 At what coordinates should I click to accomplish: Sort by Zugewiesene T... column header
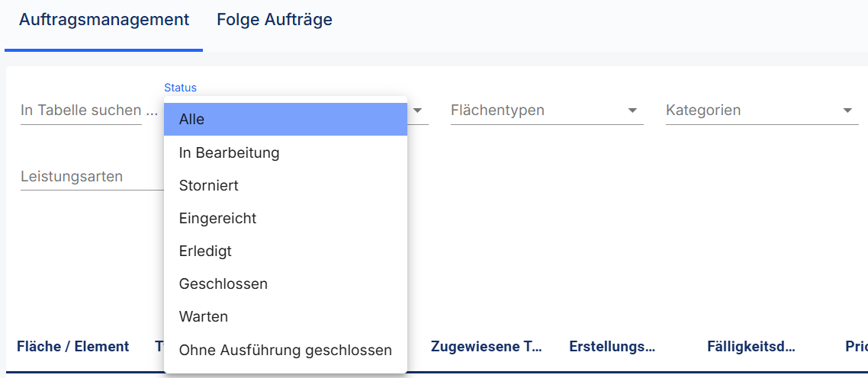[x=487, y=347]
